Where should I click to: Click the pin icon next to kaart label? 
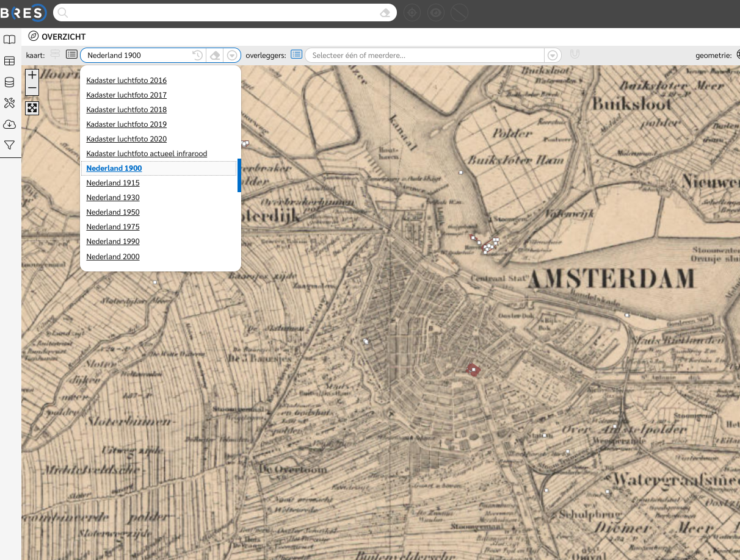[55, 55]
